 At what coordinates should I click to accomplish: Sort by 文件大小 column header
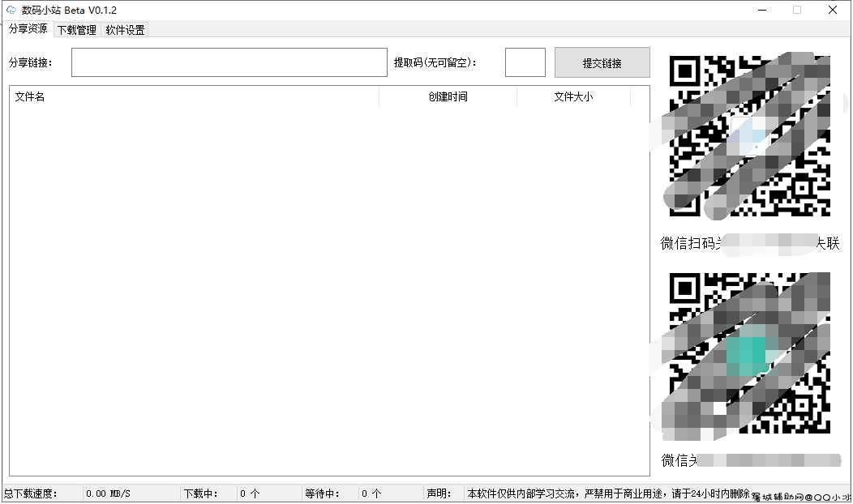[573, 96]
